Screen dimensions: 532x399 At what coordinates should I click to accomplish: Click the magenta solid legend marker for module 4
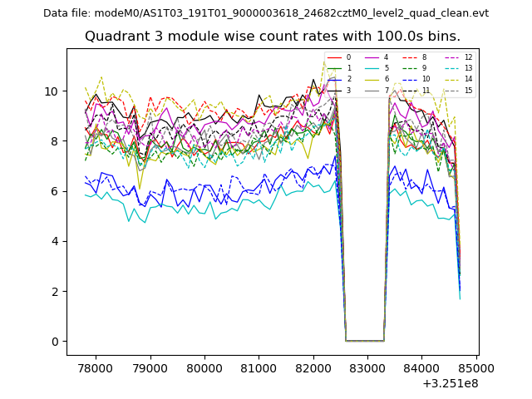click(x=372, y=57)
